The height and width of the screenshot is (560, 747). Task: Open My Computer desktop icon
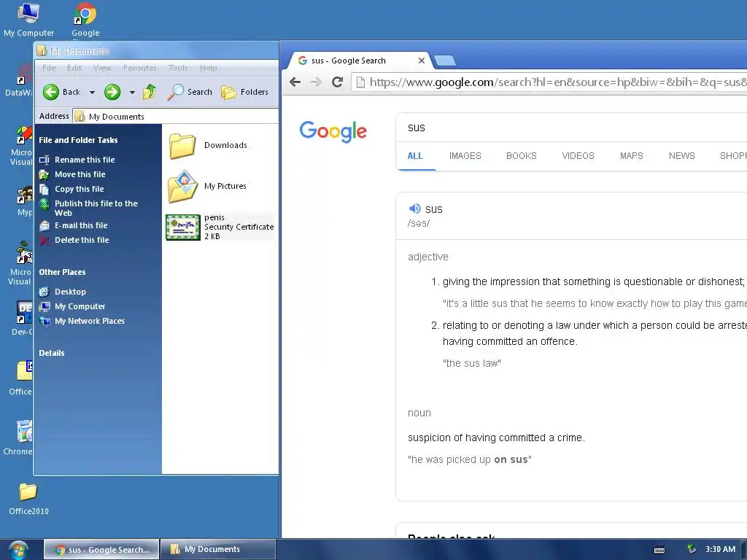click(28, 20)
